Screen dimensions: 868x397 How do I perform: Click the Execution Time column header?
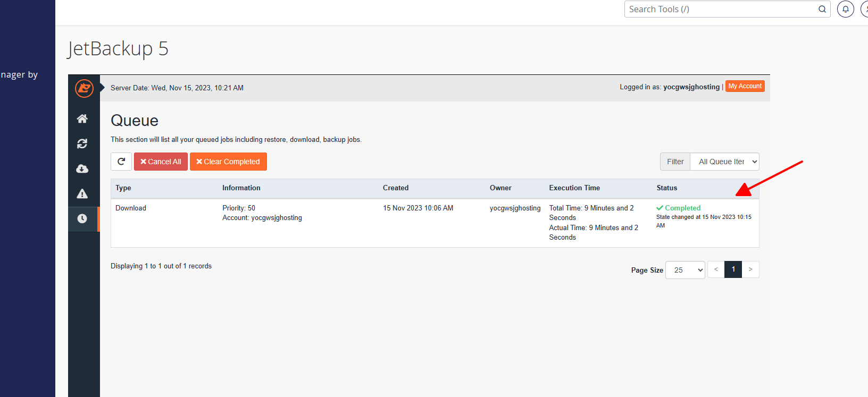pos(574,188)
